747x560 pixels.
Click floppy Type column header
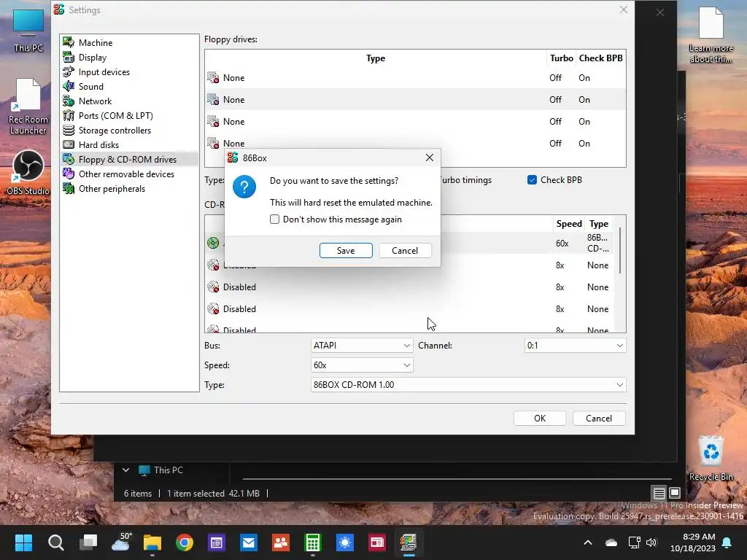point(376,58)
